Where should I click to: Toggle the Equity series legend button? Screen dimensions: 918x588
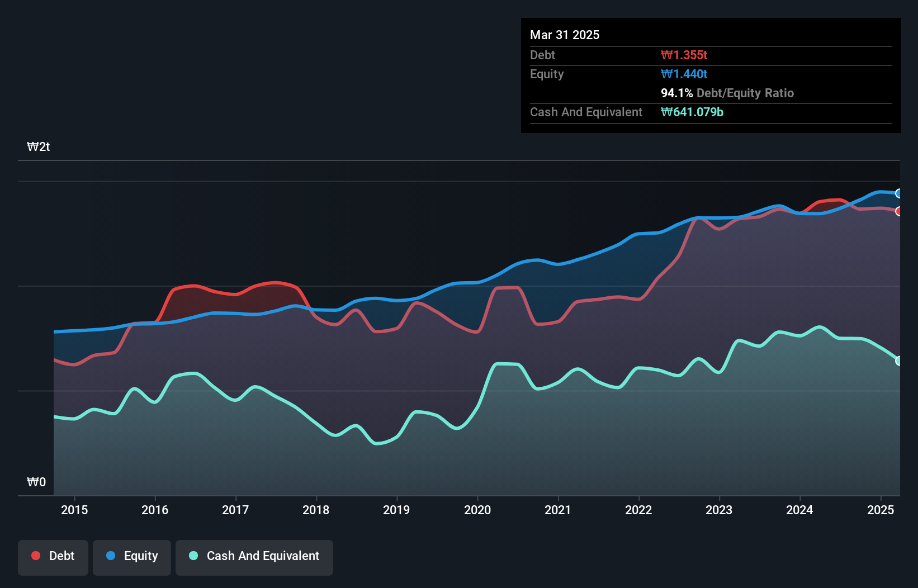coord(132,557)
